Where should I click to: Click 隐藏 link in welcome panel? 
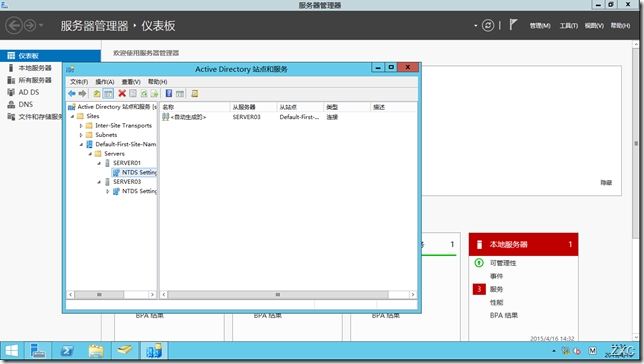pos(606,183)
